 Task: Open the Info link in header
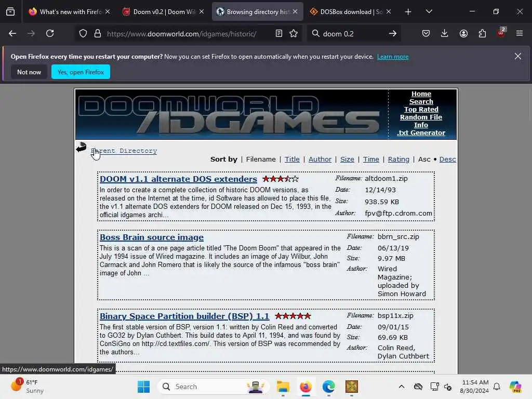pos(421,125)
